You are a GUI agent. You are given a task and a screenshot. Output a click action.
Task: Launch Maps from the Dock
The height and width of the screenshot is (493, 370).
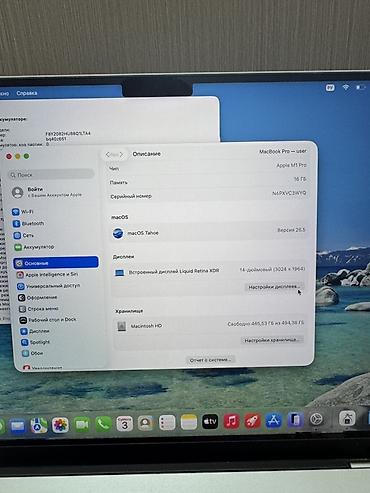[x=39, y=425]
